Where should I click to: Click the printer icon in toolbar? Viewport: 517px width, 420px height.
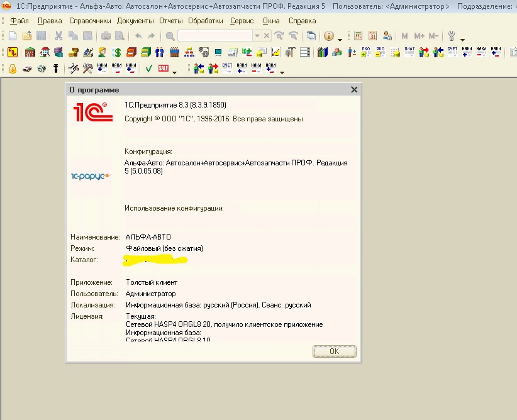point(106,36)
